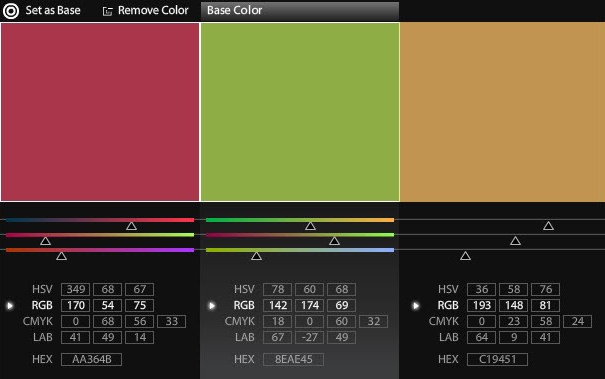Click the RGB field showing 142

click(277, 305)
